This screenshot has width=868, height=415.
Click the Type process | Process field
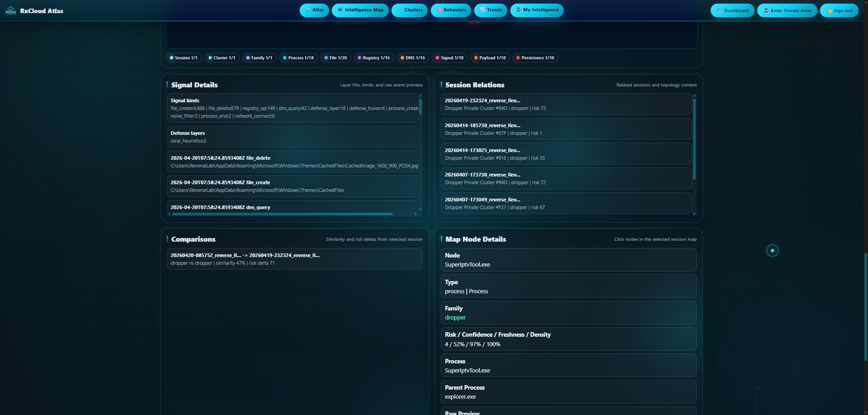coord(568,286)
